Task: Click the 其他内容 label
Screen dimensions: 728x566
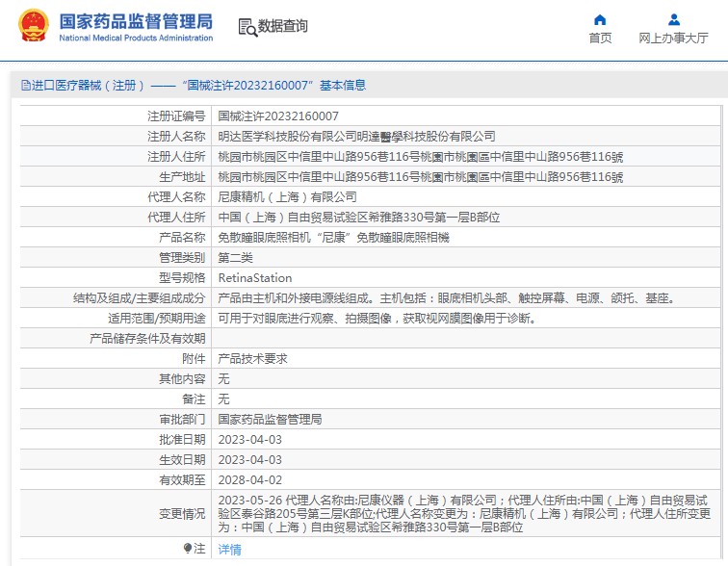Action: (x=182, y=379)
